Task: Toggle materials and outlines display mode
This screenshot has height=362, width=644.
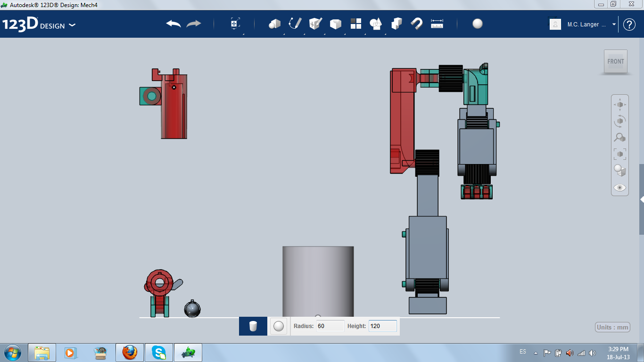Action: pos(620,171)
